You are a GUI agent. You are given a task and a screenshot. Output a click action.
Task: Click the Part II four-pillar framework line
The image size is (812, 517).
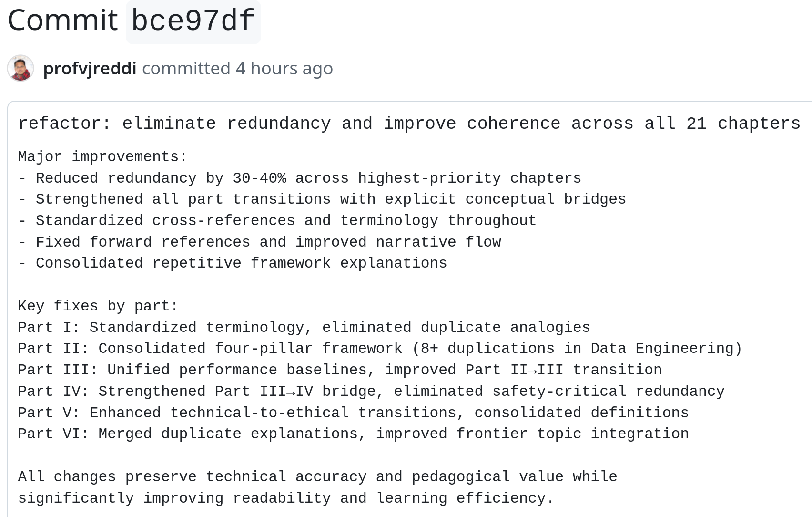380,349
